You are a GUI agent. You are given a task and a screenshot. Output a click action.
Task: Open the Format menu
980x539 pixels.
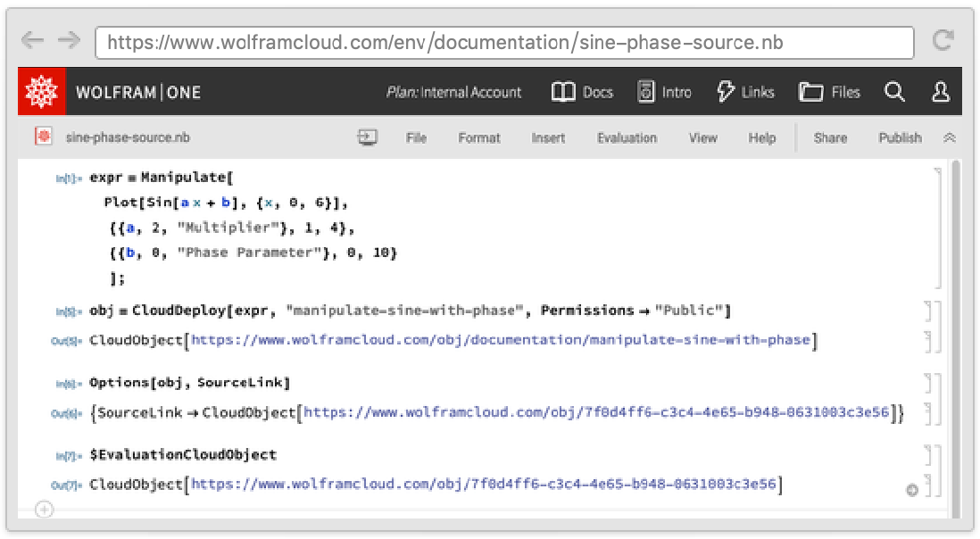click(479, 138)
